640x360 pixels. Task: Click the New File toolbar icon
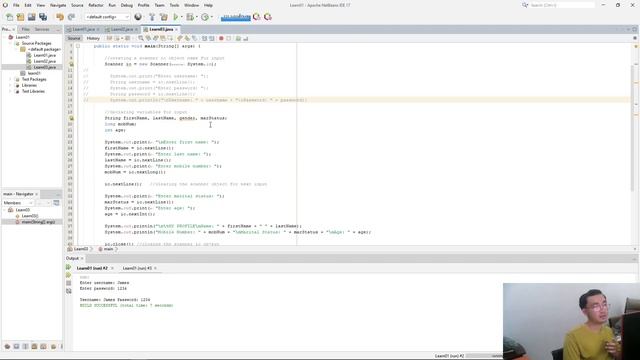(9, 17)
